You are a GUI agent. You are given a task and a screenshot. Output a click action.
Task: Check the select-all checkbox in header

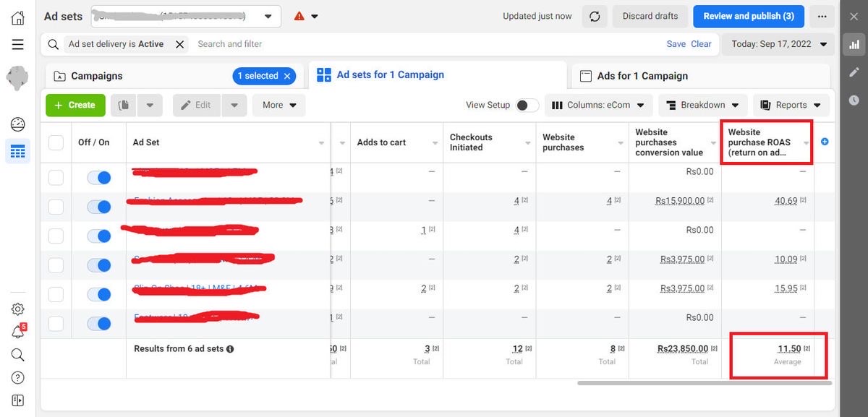click(x=56, y=142)
